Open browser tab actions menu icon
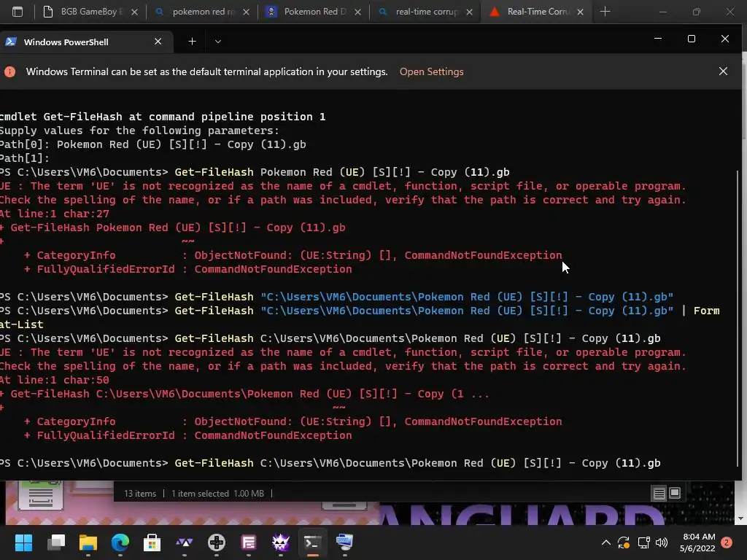The width and height of the screenshot is (747, 560). (x=18, y=12)
